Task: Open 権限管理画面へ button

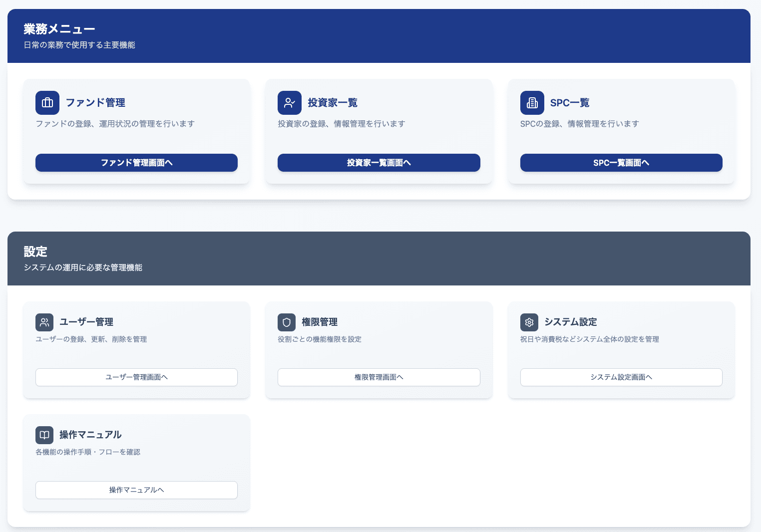Action: point(379,377)
